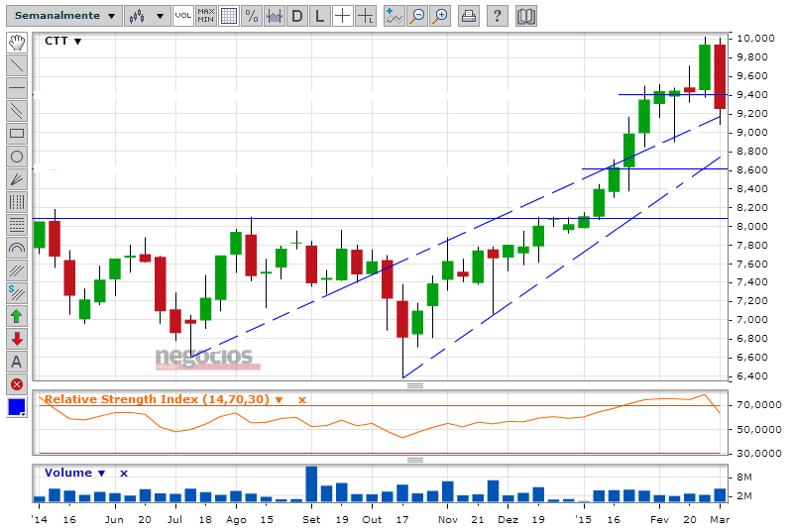The width and height of the screenshot is (791, 532).
Task: Open the Volume indicator dropdown
Action: (101, 473)
